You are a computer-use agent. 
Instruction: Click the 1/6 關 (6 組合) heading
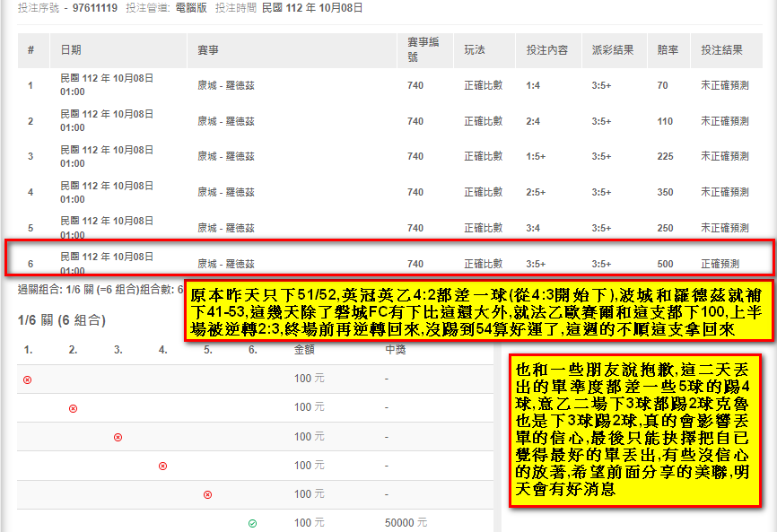coord(61,320)
